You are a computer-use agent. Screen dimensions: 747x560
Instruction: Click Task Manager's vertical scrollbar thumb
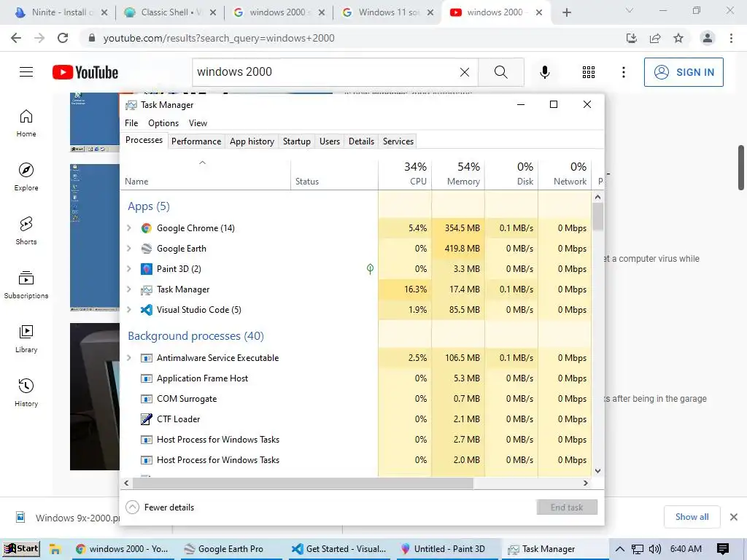coord(598,217)
